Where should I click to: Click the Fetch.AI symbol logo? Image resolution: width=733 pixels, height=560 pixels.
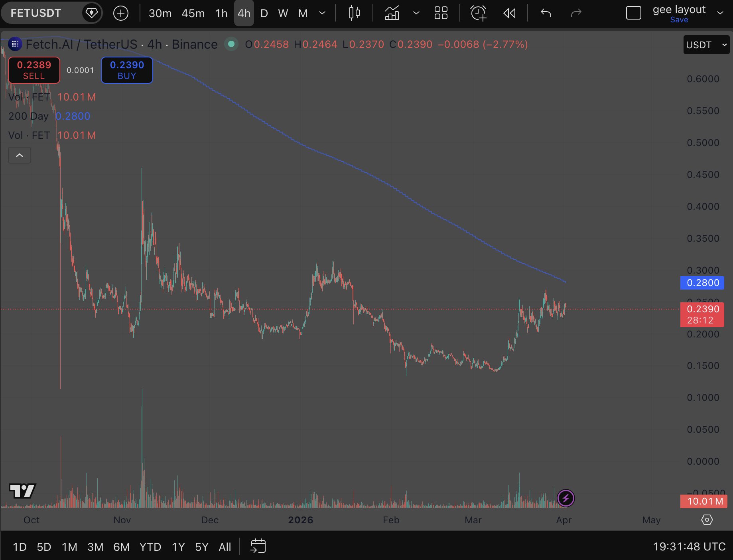pos(15,44)
